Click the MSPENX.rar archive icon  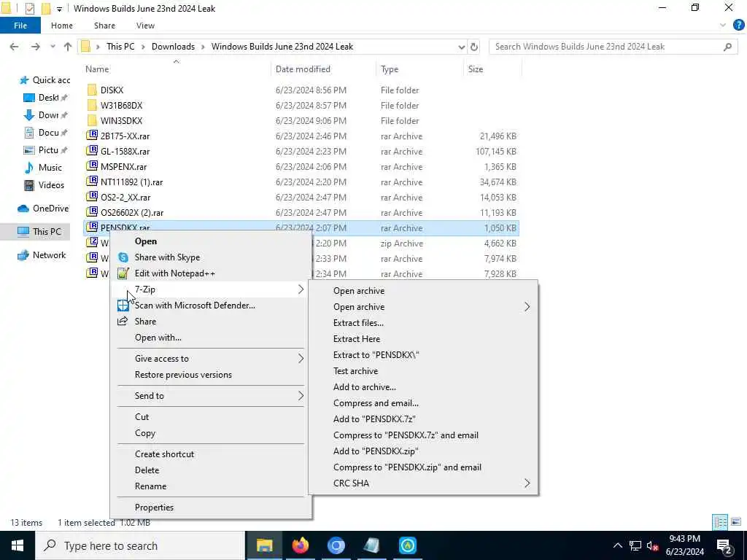pos(92,166)
